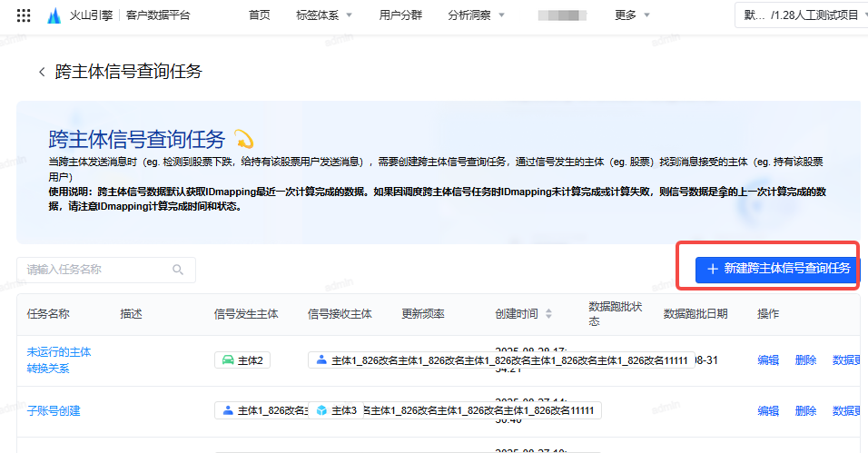Click the blurred menu item beside 更多

(562, 15)
